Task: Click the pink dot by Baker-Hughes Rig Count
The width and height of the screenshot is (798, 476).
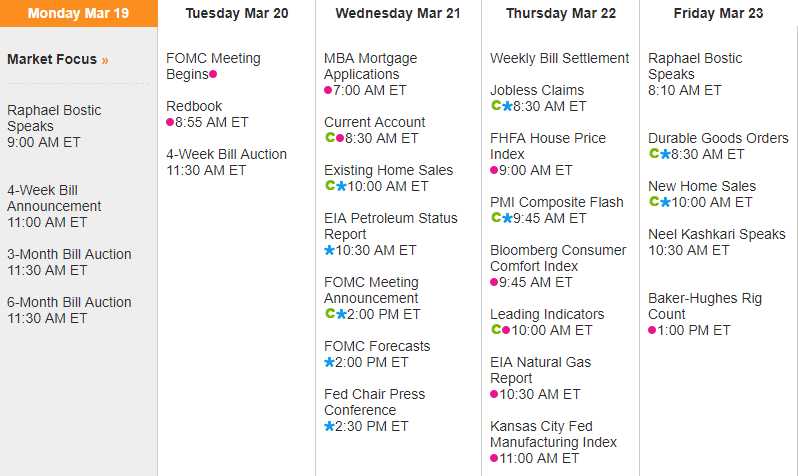Action: pyautogui.click(x=652, y=331)
